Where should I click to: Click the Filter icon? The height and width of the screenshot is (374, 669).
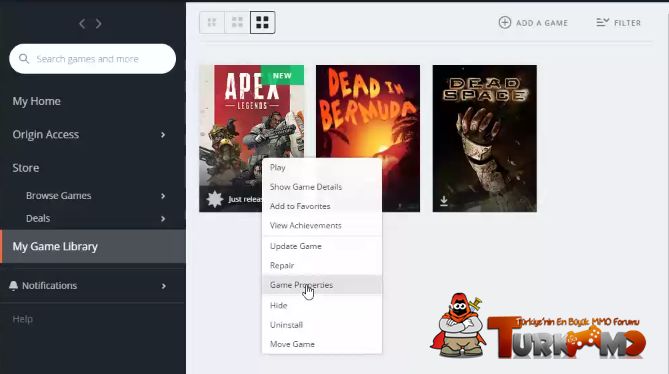[602, 23]
